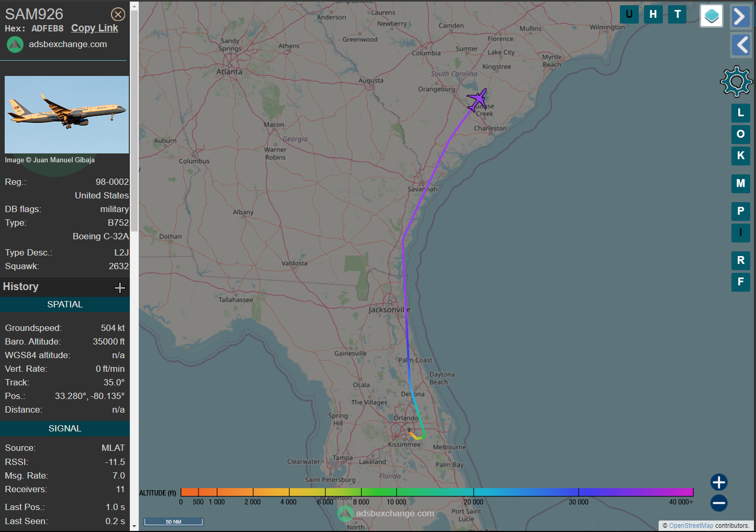Click the sidebar scrollbar up arrow
Screen dimensions: 756x532
point(134,7)
